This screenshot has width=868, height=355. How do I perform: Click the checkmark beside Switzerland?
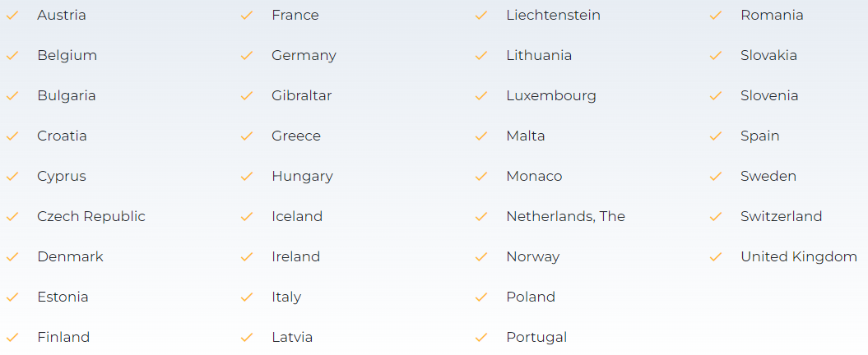point(716,217)
